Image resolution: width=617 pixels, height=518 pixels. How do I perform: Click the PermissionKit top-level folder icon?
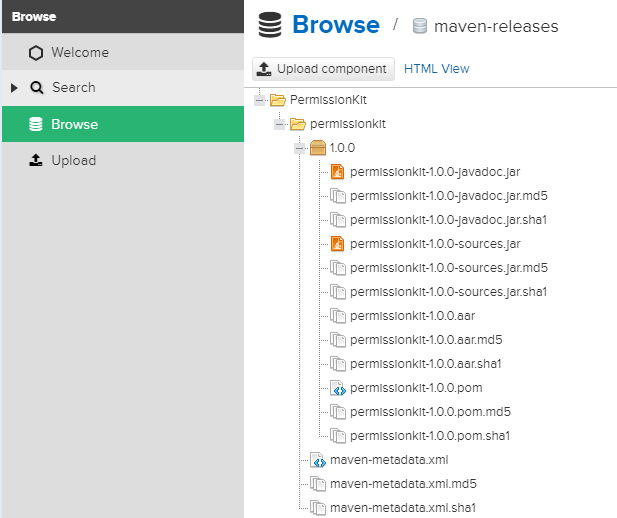pos(278,100)
